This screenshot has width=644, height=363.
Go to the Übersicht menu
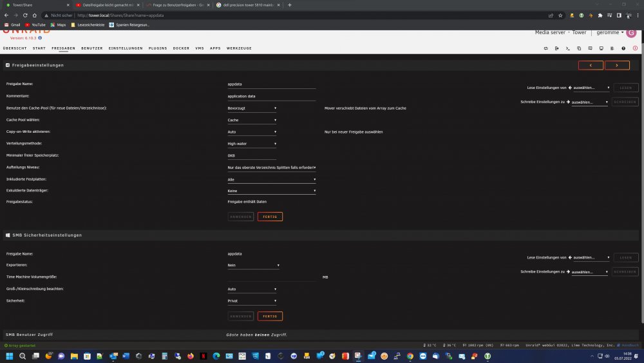click(x=15, y=48)
